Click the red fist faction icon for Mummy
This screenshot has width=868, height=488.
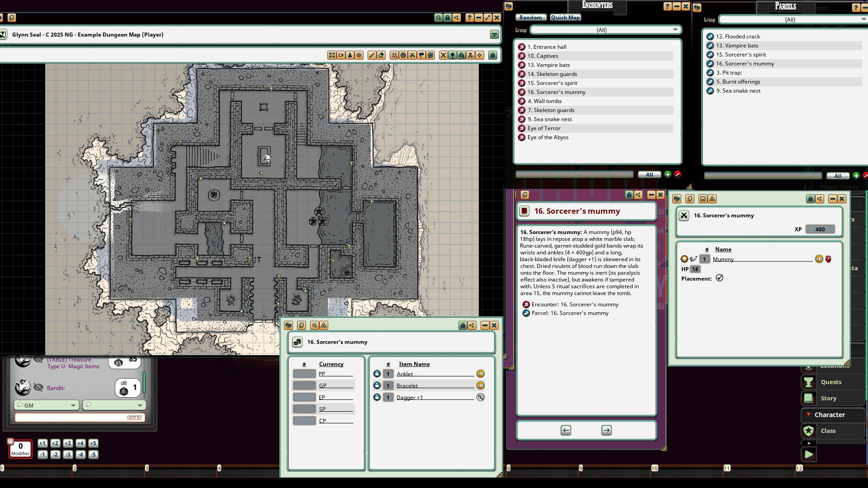(x=828, y=259)
